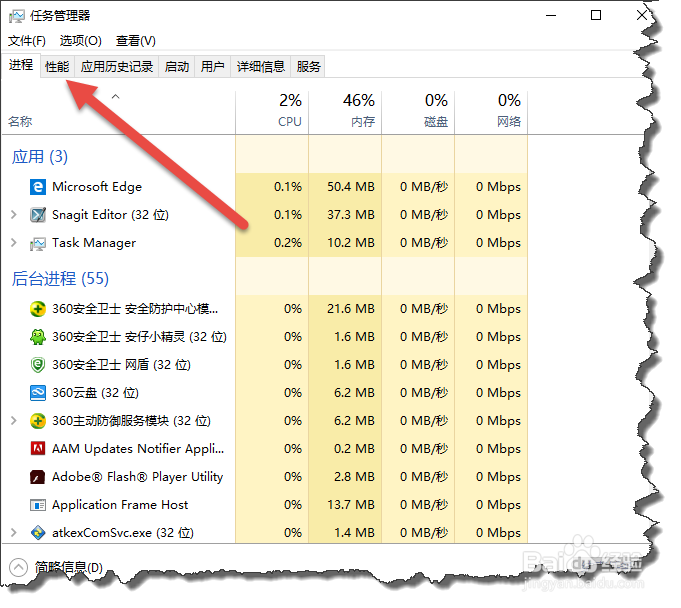This screenshot has width=681, height=608.
Task: Click the Adobe Flash Player Utility icon
Action: (38, 477)
